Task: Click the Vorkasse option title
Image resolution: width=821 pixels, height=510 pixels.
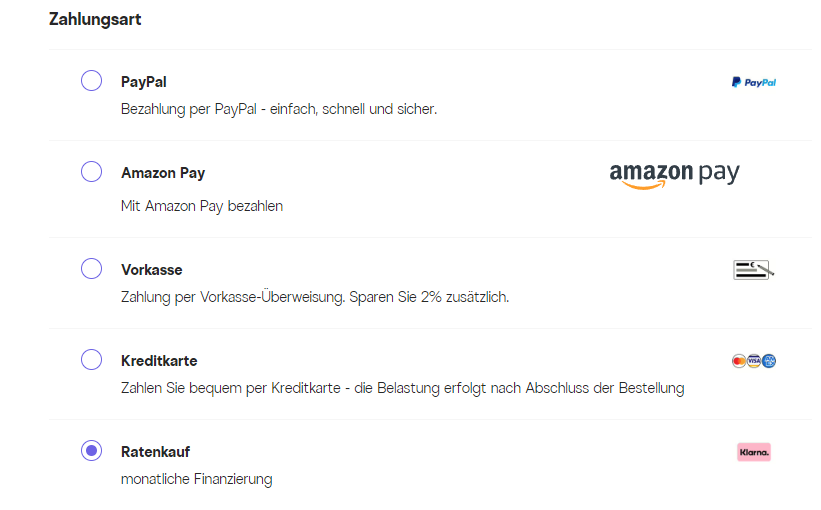Action: click(x=152, y=270)
